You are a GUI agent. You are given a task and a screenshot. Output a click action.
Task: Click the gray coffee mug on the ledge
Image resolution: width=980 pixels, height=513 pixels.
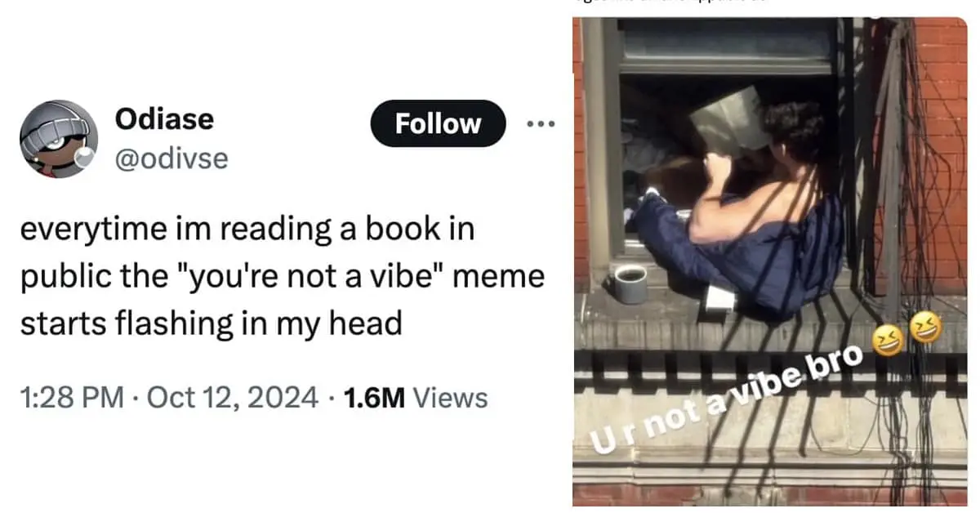coord(630,284)
